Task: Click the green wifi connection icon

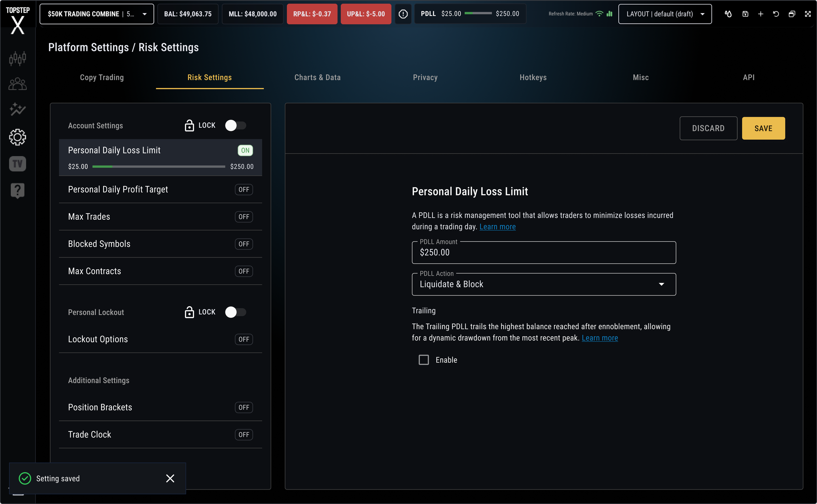Action: pyautogui.click(x=599, y=14)
